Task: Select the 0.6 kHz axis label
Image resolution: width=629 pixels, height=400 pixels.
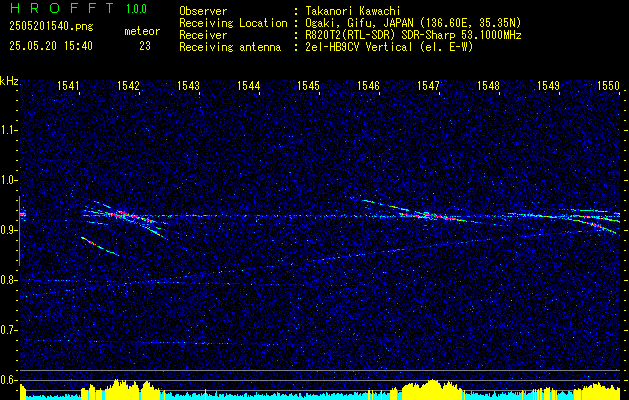Action: pyautogui.click(x=9, y=380)
